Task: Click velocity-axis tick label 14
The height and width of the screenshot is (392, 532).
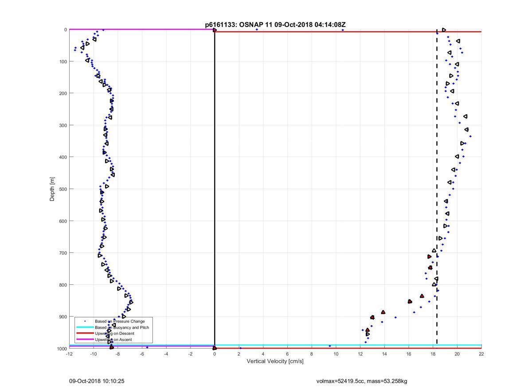Action: click(384, 354)
